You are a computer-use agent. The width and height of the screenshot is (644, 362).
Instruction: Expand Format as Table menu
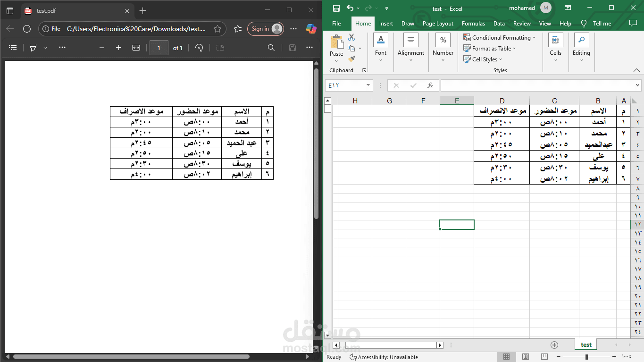pyautogui.click(x=490, y=48)
